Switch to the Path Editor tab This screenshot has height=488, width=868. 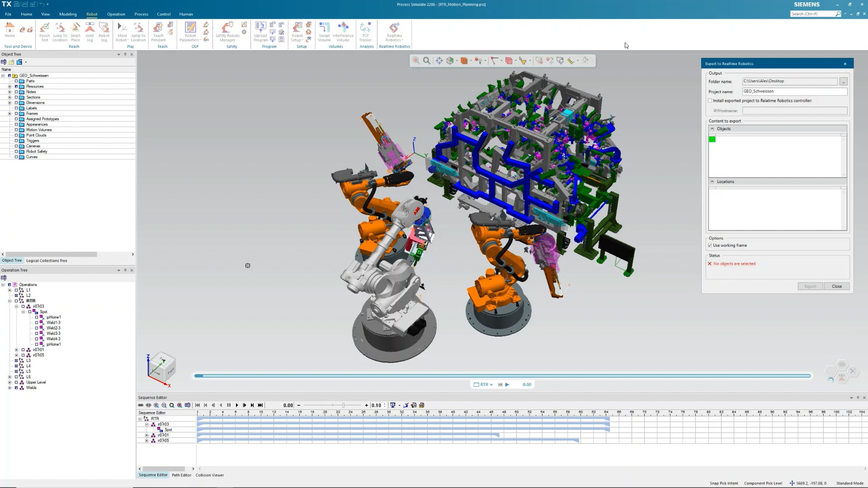181,475
